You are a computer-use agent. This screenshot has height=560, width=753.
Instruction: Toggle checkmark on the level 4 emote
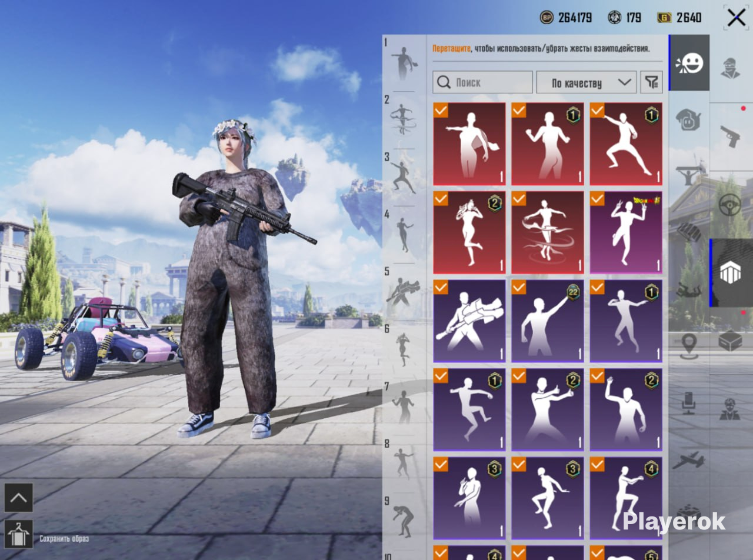(x=597, y=464)
